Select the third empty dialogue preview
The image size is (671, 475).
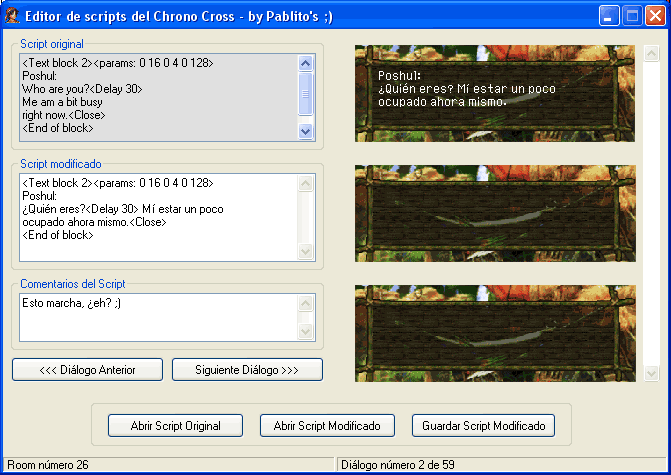click(x=495, y=333)
